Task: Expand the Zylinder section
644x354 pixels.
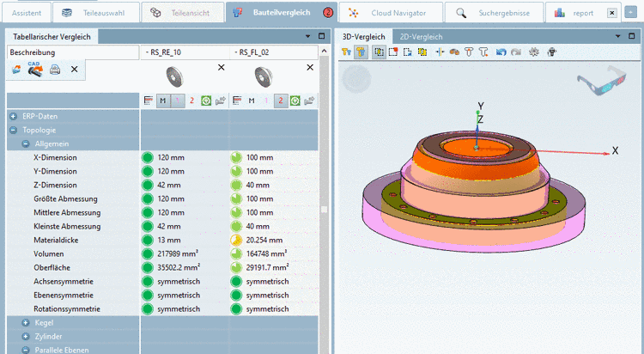Action: [x=26, y=336]
